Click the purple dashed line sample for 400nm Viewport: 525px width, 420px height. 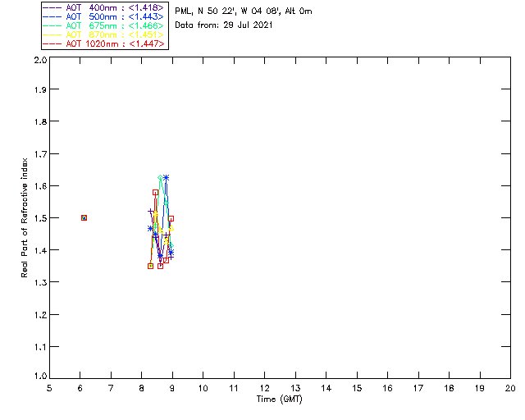[52, 7]
